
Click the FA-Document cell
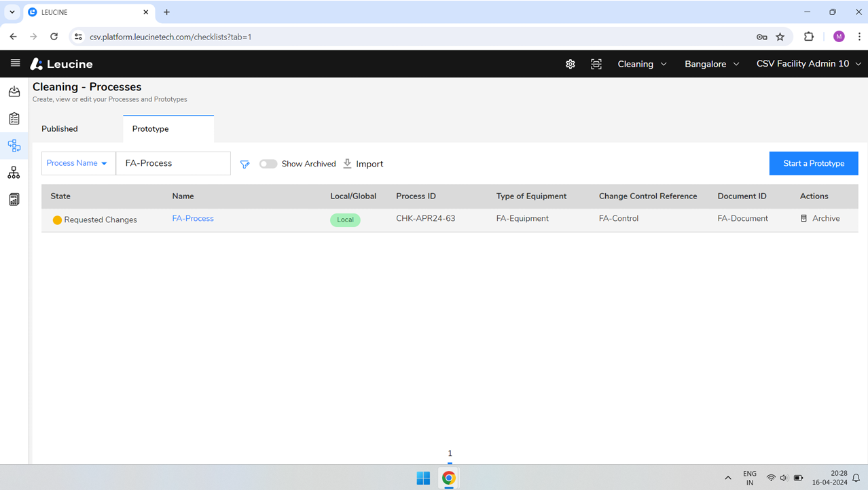[742, 218]
